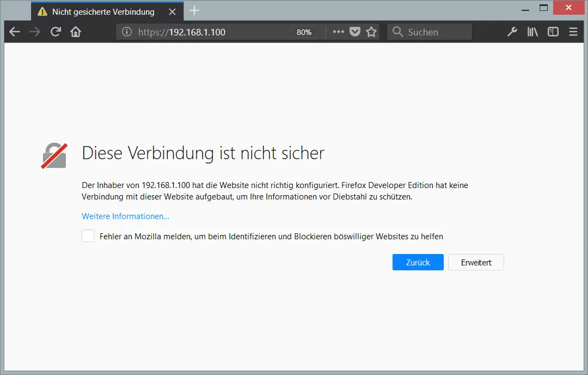Focus the Suchen search field

click(x=430, y=32)
